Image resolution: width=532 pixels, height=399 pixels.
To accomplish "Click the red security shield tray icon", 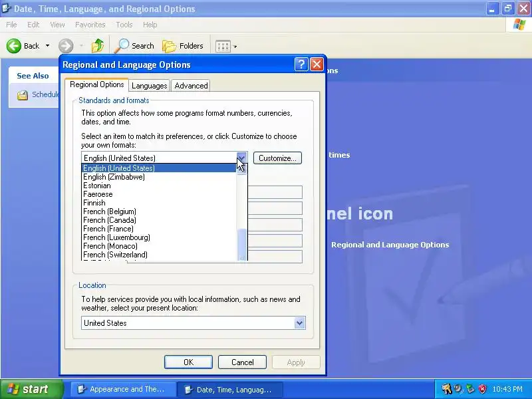I will click(x=482, y=389).
